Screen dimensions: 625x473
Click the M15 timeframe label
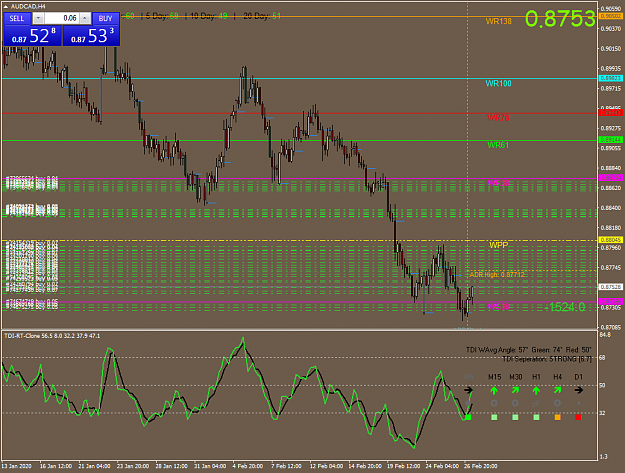coord(494,377)
